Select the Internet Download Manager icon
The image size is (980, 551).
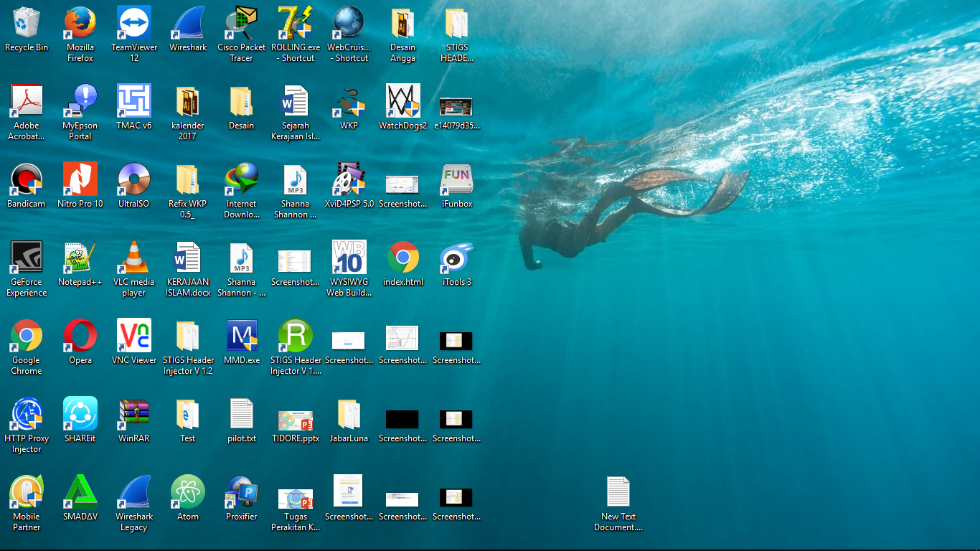tap(242, 179)
